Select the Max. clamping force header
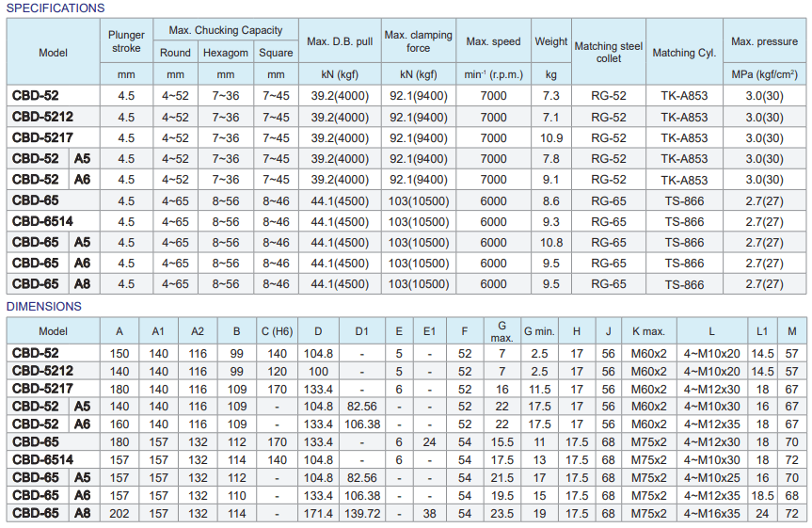Screen dimensions: 812x528 click(x=418, y=41)
